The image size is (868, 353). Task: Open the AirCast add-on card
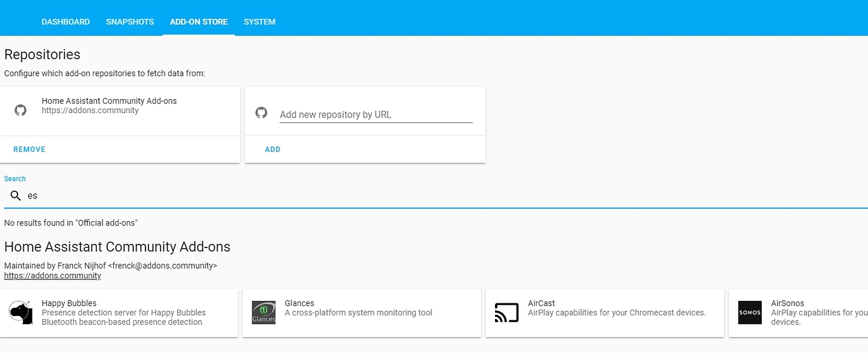(605, 313)
